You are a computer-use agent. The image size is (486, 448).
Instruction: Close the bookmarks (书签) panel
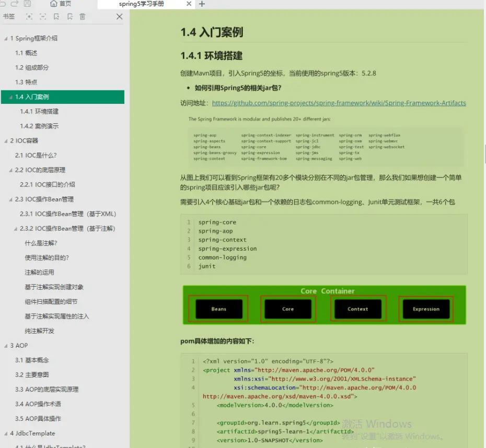coord(119,17)
